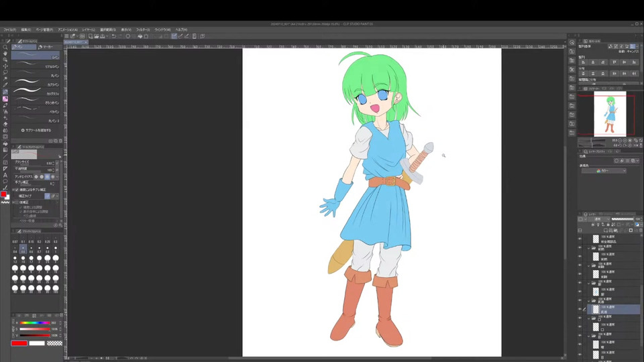Toggle the 速度による手ブレ補正 checkbox

click(16, 189)
